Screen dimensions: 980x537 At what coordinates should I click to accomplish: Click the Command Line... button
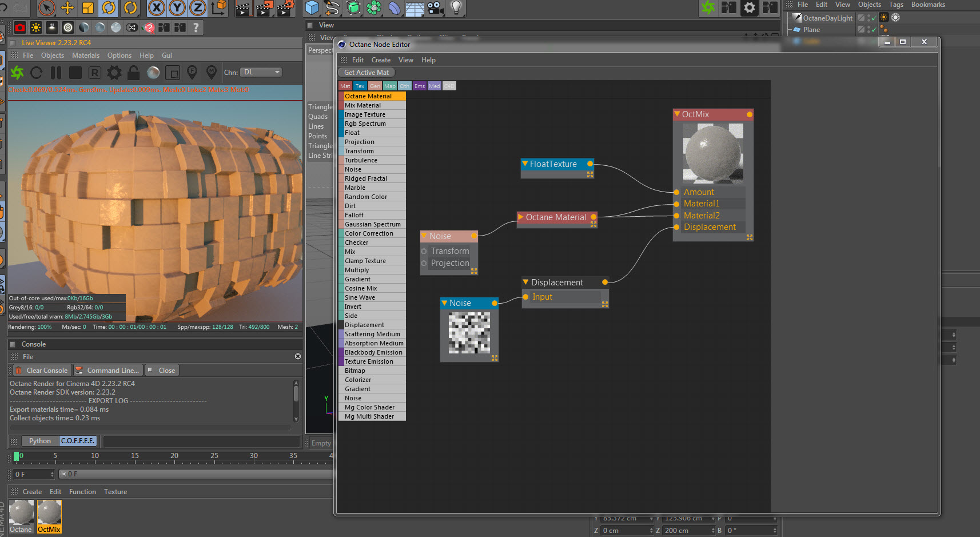point(108,371)
